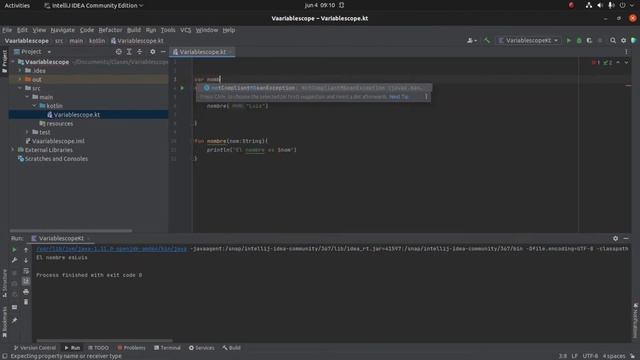Click the errors indicator in editor corner
The image size is (640, 360).
tap(596, 62)
